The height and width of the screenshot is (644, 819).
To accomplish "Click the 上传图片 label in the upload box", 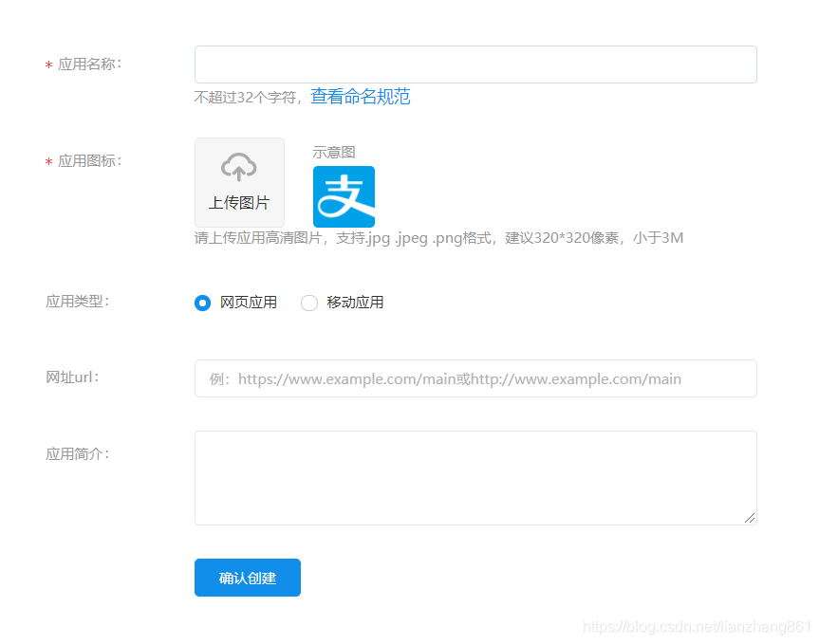I will pyautogui.click(x=239, y=202).
